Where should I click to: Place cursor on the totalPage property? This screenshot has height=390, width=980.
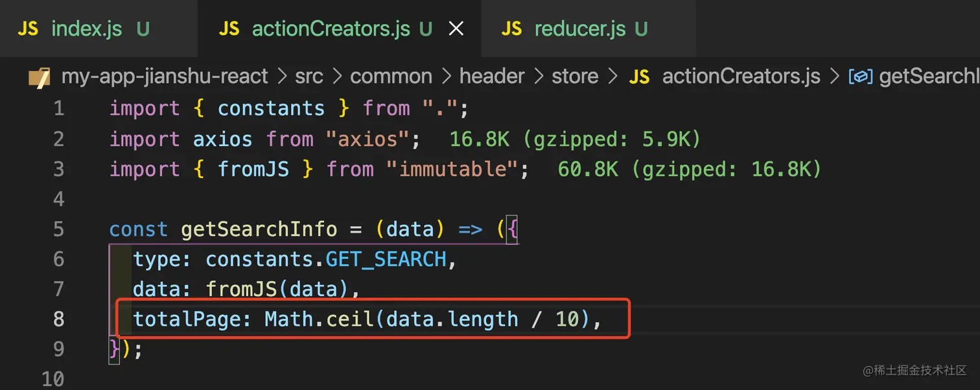click(185, 319)
